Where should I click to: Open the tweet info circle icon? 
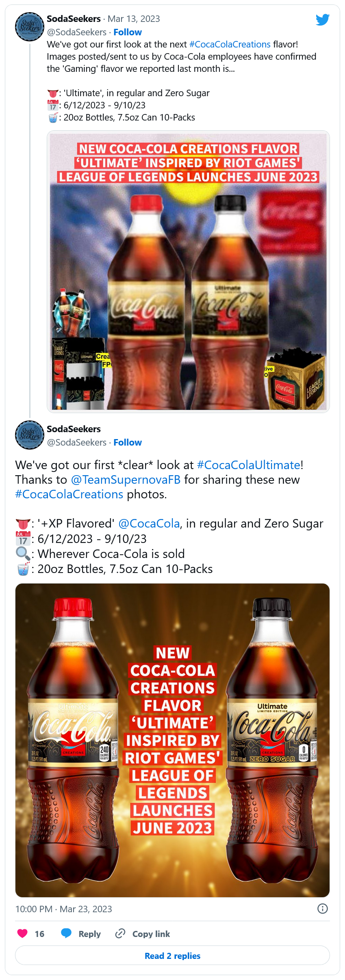[322, 909]
